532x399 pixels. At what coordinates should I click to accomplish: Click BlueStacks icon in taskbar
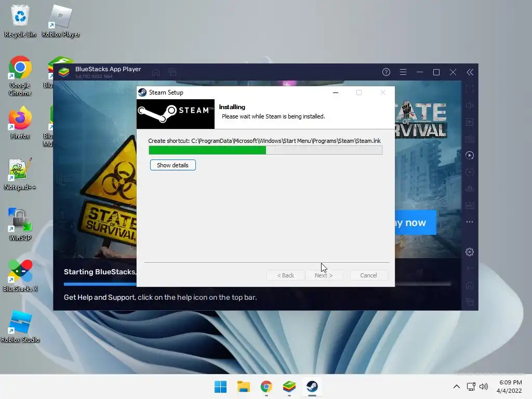(x=289, y=387)
